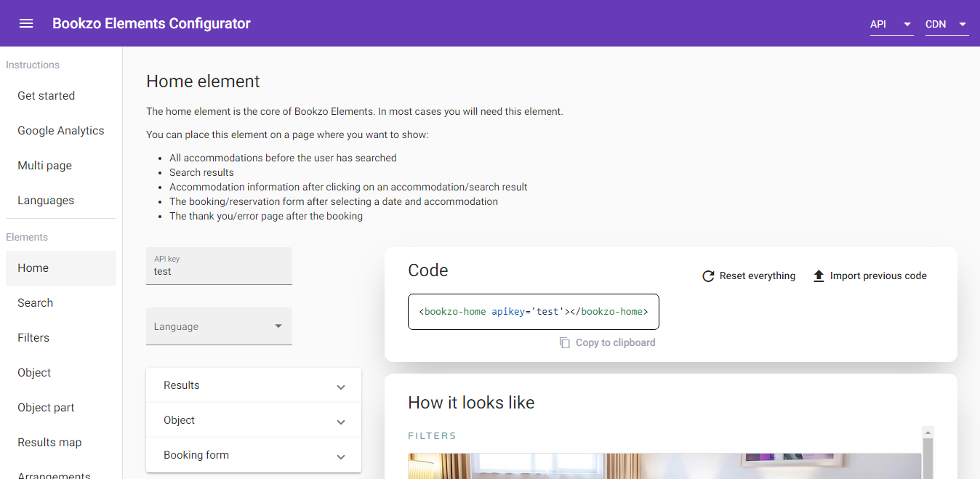Click the Reset everything refresh icon
980x479 pixels.
708,276
